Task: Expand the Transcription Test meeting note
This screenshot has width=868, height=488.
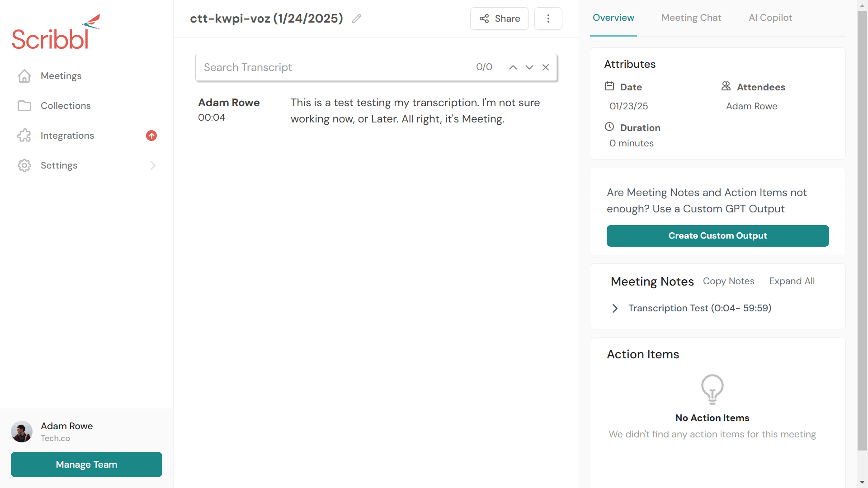Action: 616,308
